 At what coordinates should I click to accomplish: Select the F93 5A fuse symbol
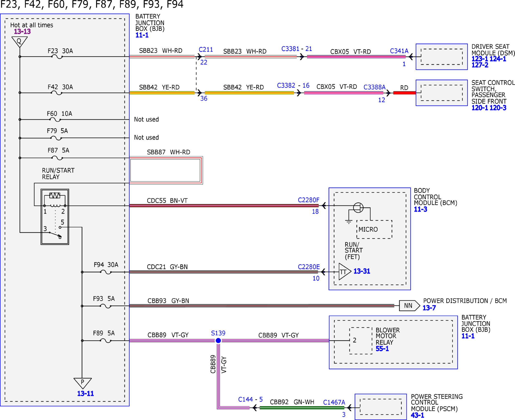[x=106, y=306]
